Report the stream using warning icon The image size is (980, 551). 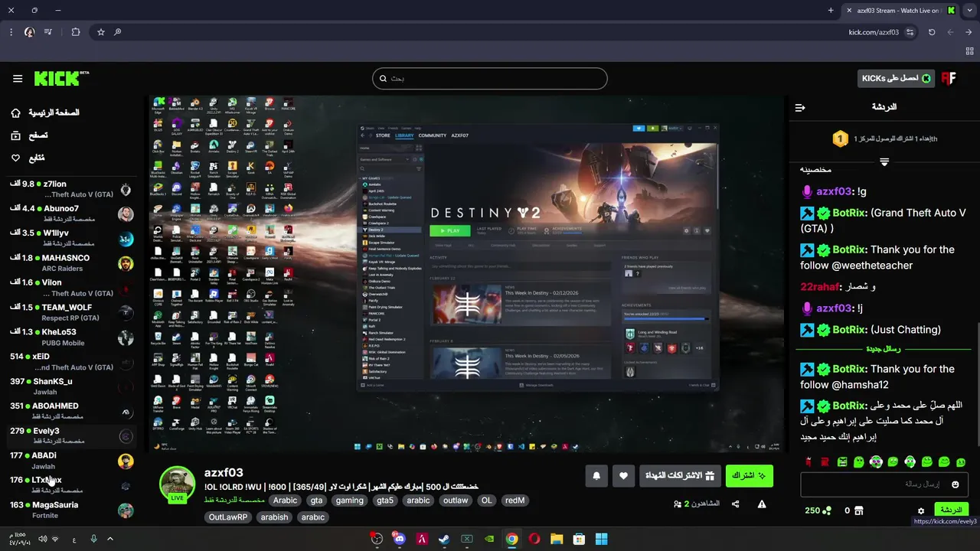(x=762, y=504)
